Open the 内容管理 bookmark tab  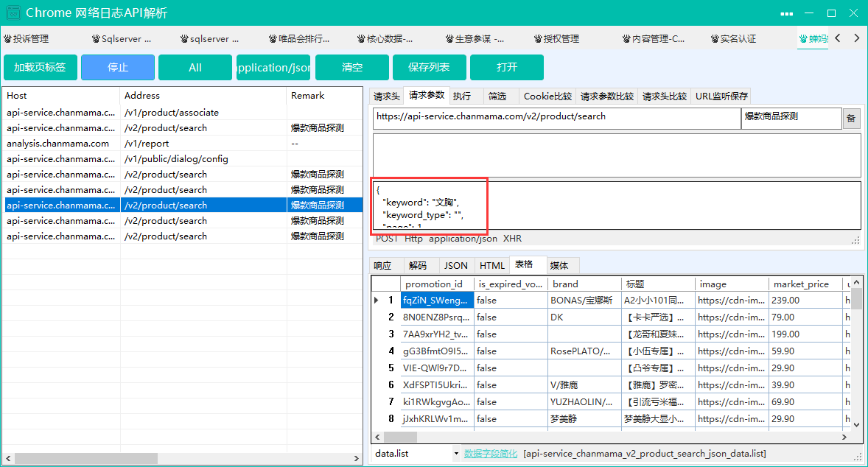tap(654, 39)
